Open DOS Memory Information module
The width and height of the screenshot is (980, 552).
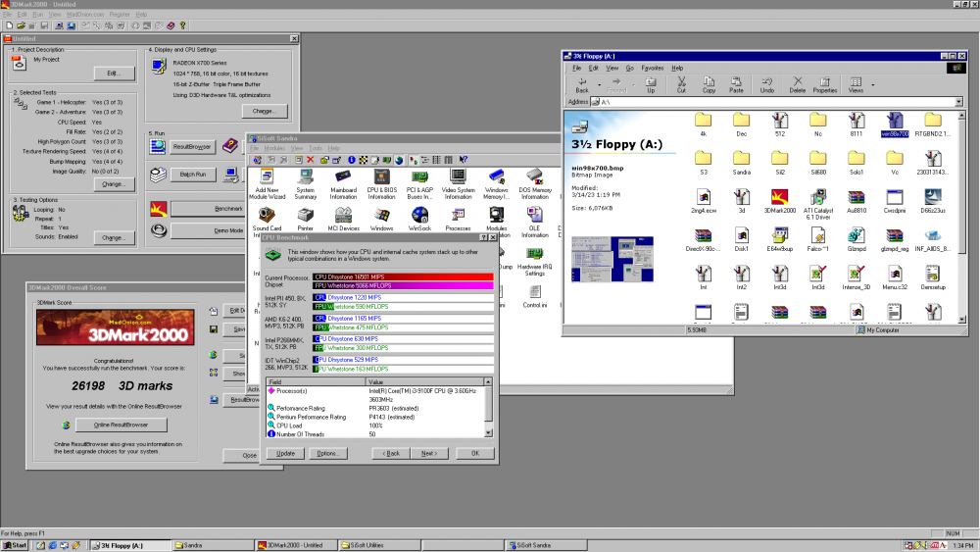[x=535, y=184]
